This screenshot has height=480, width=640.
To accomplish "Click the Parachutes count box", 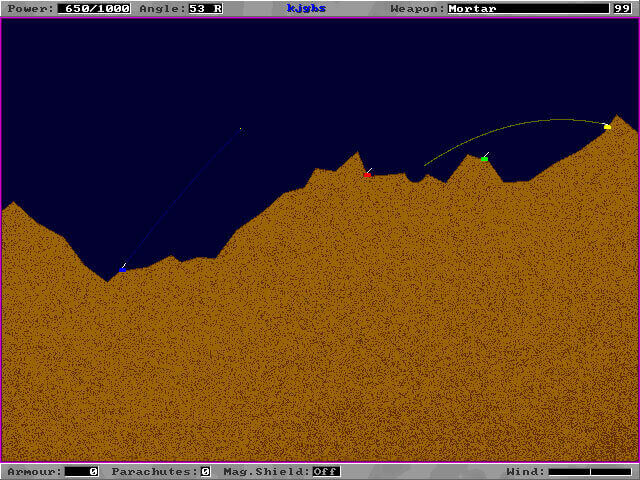I will click(205, 471).
